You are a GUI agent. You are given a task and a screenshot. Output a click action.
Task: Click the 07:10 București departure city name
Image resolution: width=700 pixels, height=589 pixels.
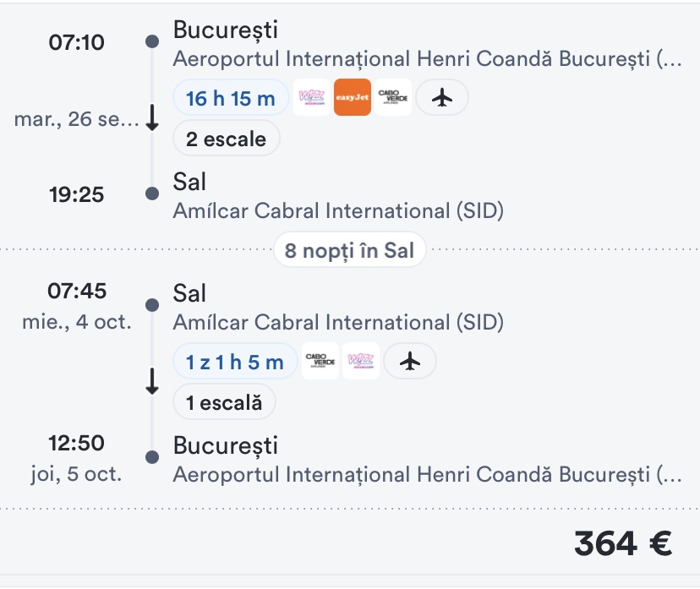225,30
